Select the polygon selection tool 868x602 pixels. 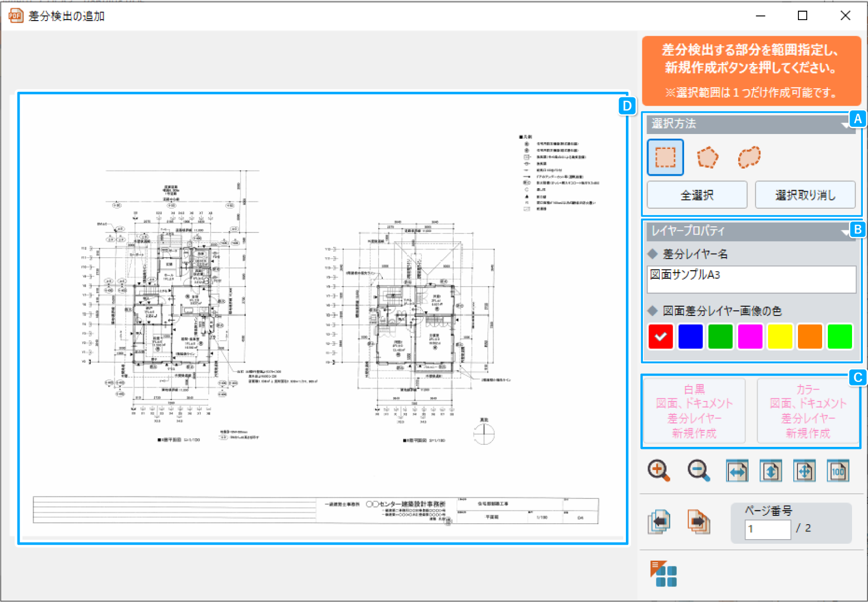707,157
